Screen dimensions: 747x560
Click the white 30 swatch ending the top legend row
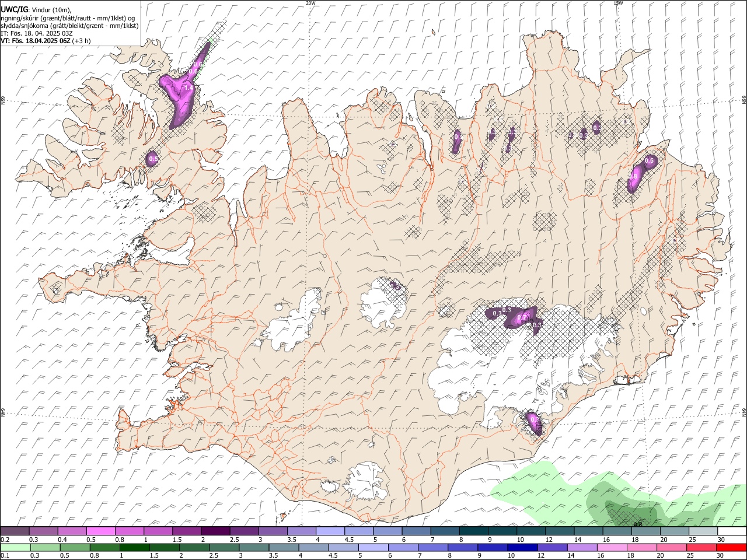click(731, 531)
